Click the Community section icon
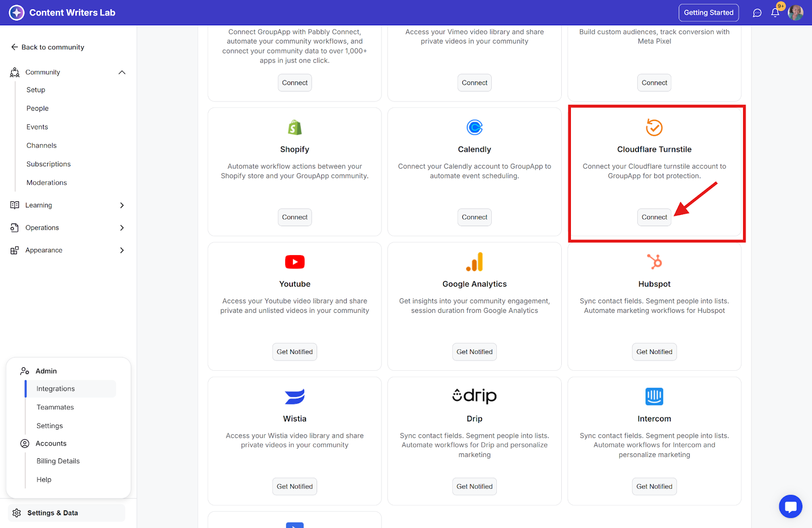812x528 pixels. pos(15,73)
